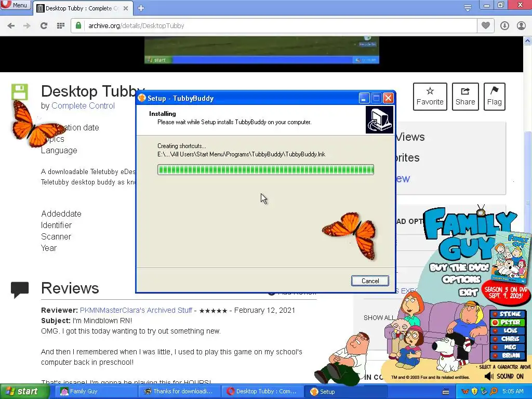
Task: Flag this archive item
Action: (x=495, y=96)
